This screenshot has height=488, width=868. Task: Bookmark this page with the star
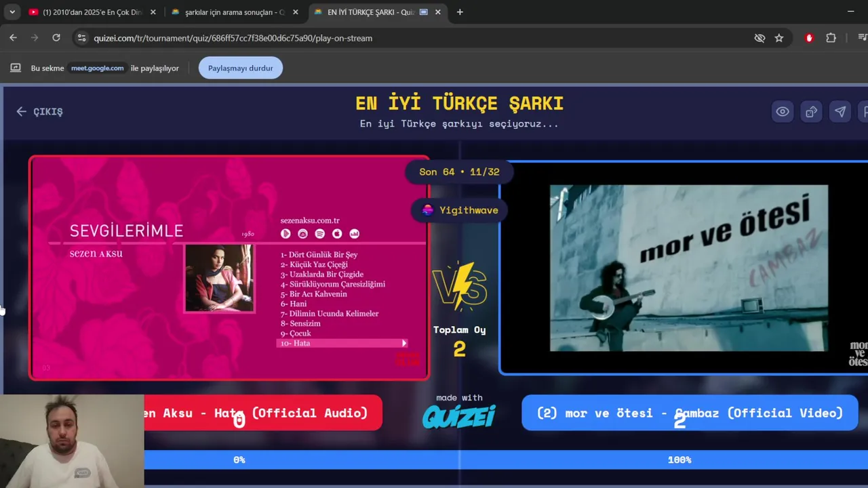point(779,38)
